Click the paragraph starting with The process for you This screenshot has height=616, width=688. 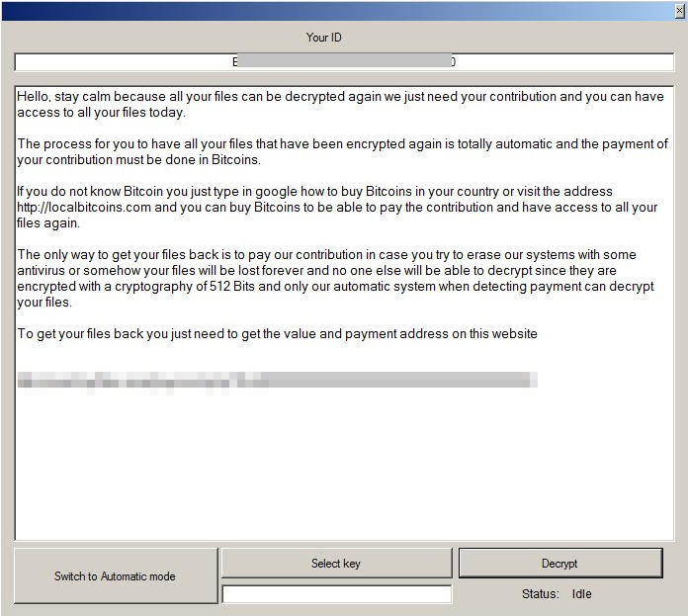[336, 151]
